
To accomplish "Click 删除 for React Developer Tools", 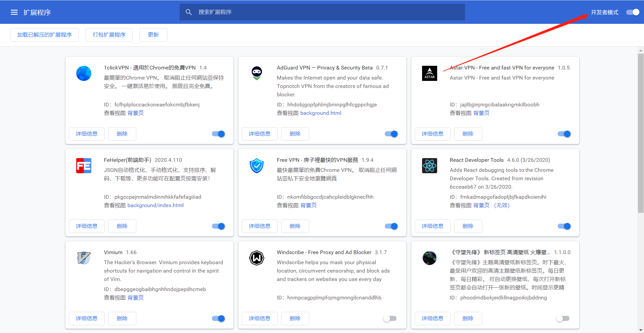I will click(x=468, y=226).
